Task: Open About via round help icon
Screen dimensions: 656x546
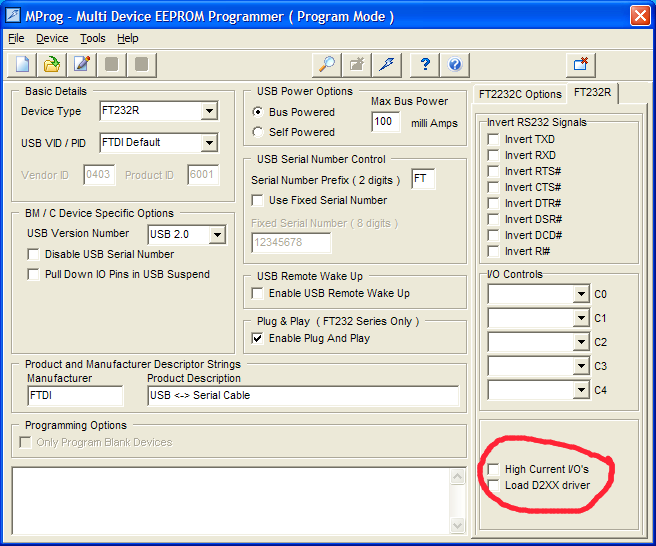Action: [455, 65]
